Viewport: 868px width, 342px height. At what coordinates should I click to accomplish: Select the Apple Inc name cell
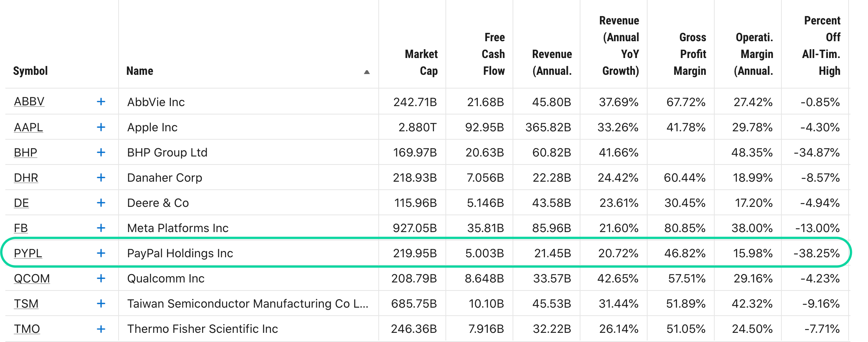tap(152, 127)
